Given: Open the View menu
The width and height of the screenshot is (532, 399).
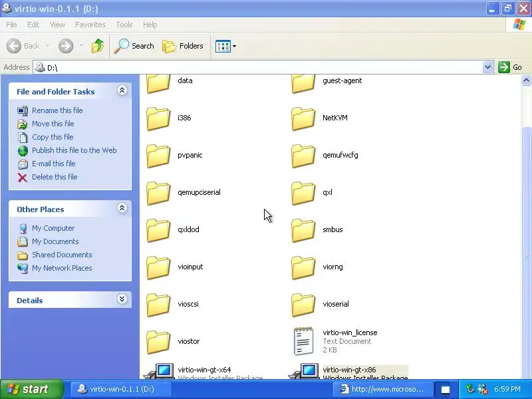Looking at the screenshot, I should click(57, 25).
